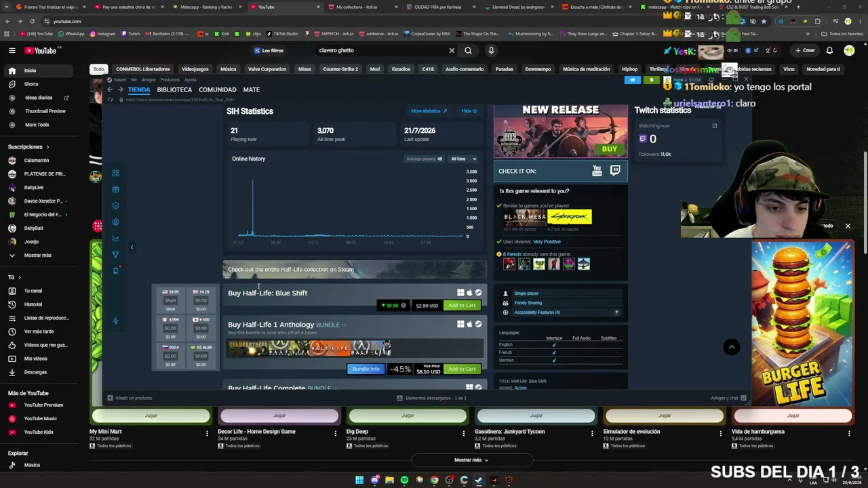
Task: Click the Family Sharing feature link
Action: coord(528,303)
